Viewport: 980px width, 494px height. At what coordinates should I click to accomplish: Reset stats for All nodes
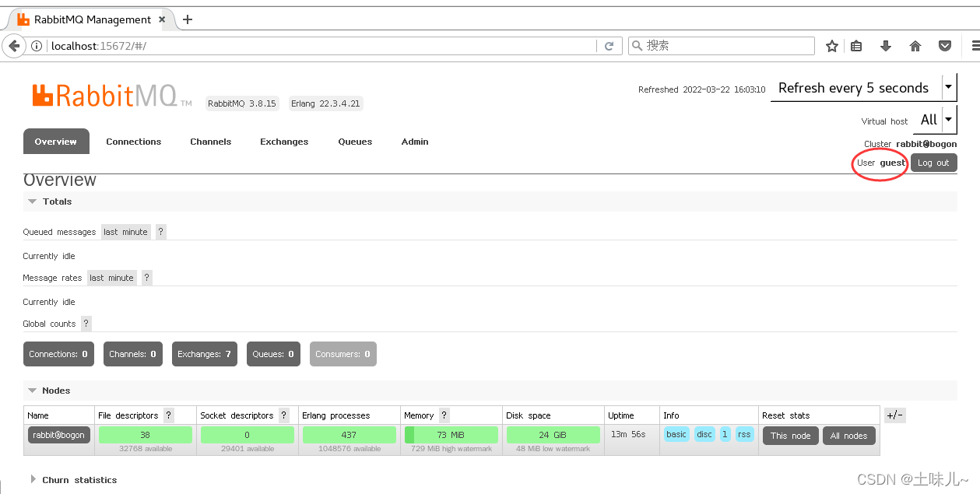pyautogui.click(x=849, y=436)
